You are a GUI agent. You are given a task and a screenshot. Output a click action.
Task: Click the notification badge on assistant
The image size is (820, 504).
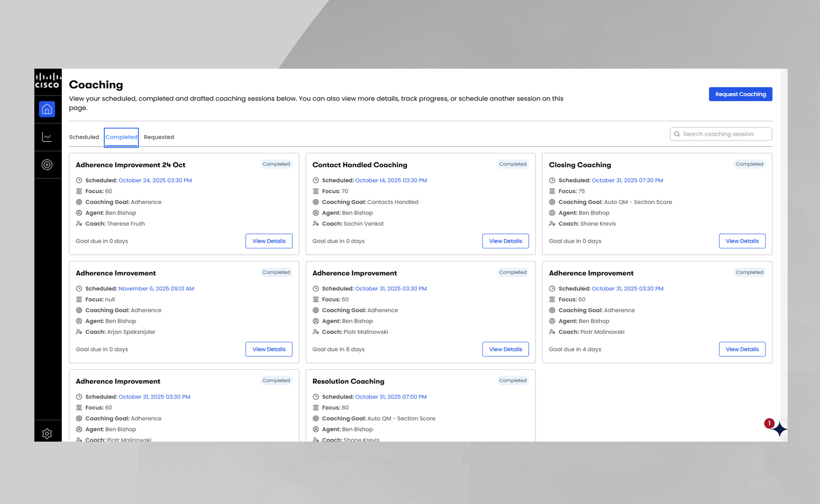(x=769, y=423)
